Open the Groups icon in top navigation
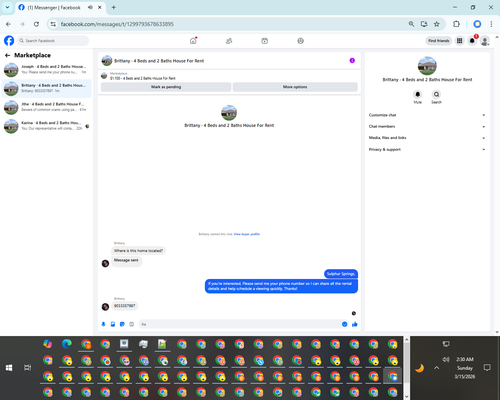The width and height of the screenshot is (500, 400). [300, 41]
